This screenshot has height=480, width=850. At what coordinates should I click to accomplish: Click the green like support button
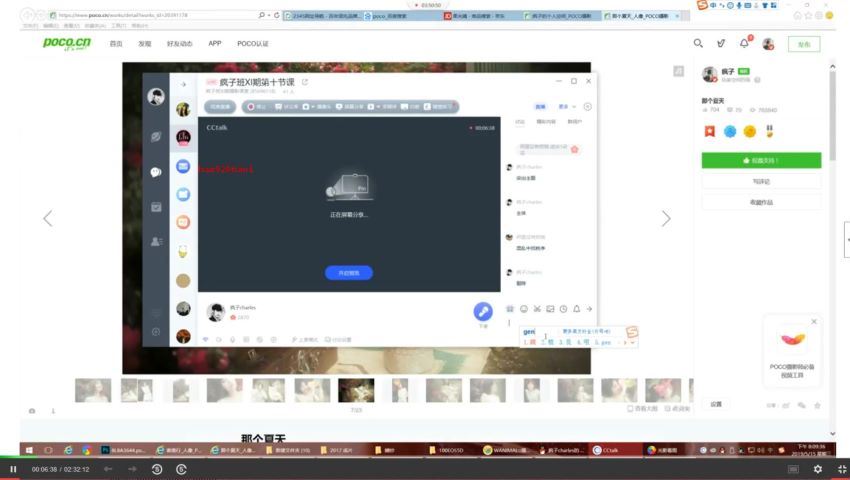761,161
